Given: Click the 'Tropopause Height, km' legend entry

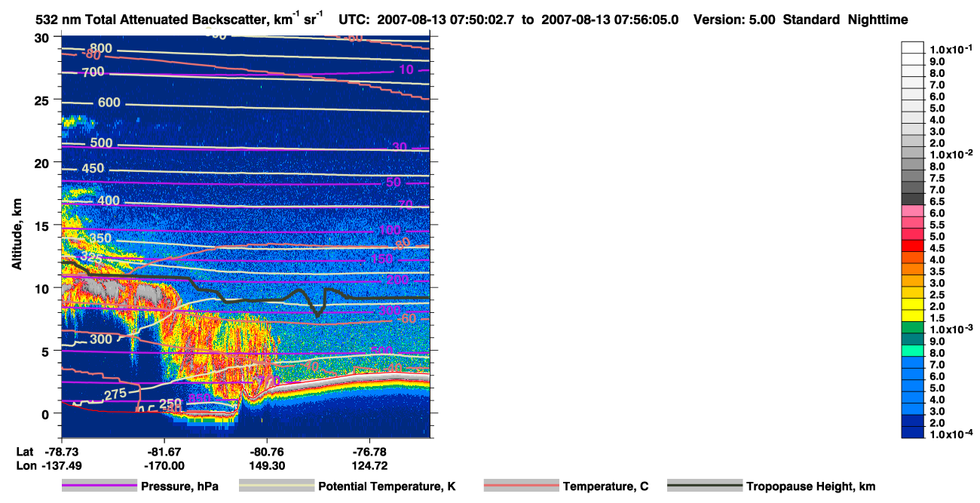Looking at the screenshot, I should pyautogui.click(x=811, y=486).
